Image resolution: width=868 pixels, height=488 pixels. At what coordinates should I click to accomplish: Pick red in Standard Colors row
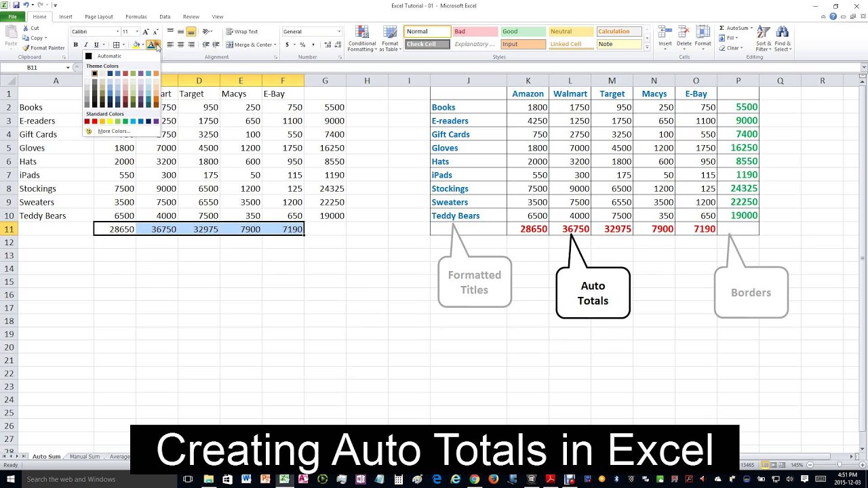[95, 121]
